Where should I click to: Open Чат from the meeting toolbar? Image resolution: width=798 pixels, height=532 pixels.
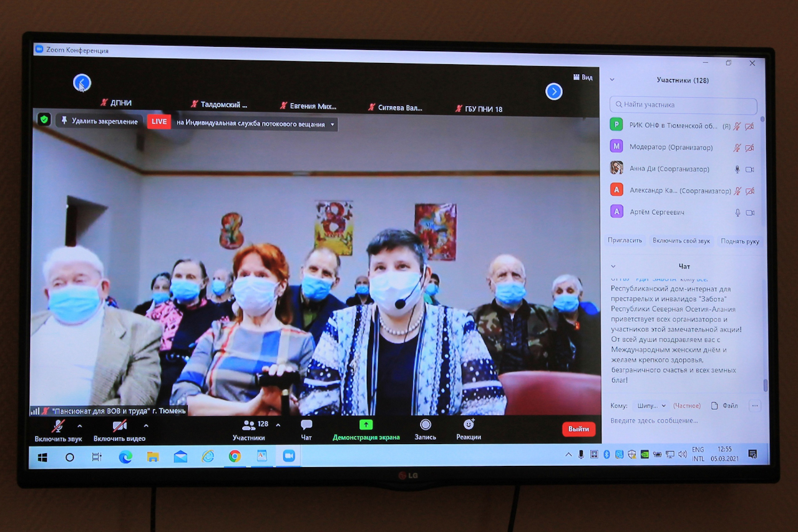tap(306, 430)
